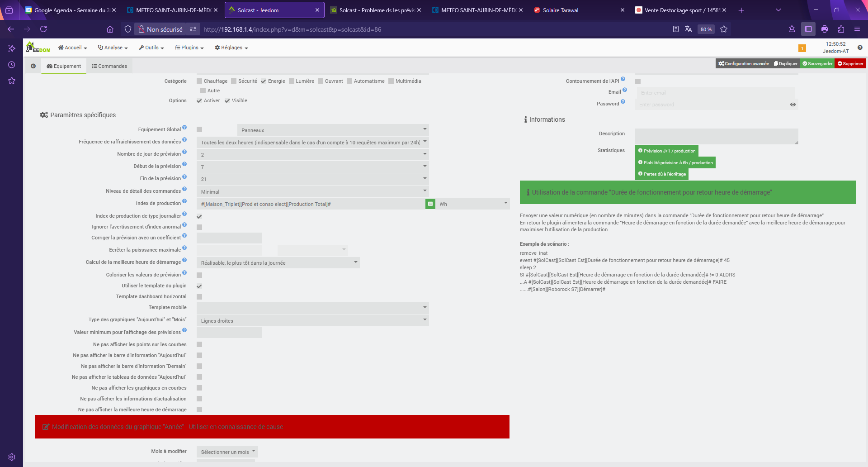
Task: Switch to Google Agenda browser tab
Action: tap(71, 10)
